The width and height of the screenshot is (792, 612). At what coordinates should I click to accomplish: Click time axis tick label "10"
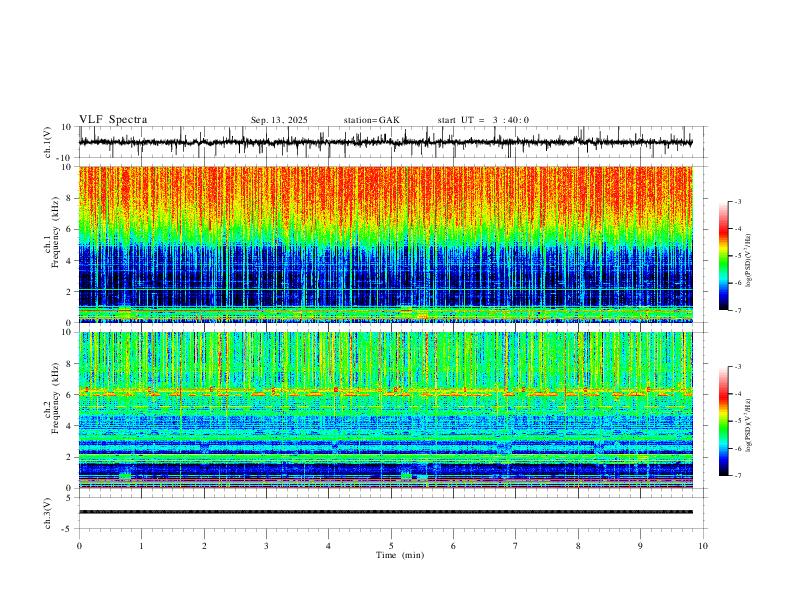(x=703, y=546)
